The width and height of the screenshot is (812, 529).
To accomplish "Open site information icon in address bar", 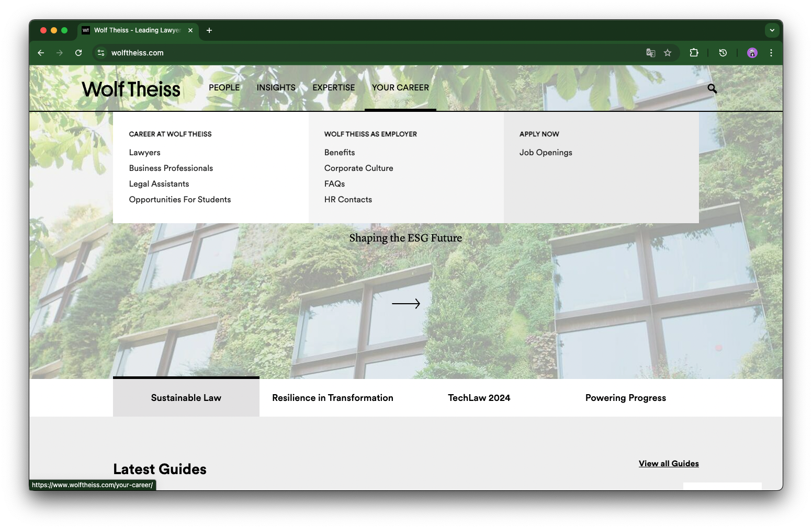I will coord(101,53).
